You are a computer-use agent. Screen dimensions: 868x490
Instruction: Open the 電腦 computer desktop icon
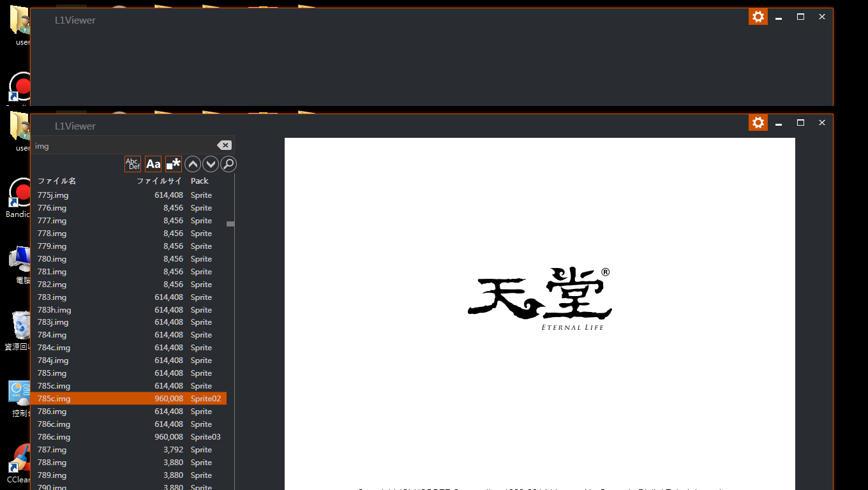[x=20, y=265]
